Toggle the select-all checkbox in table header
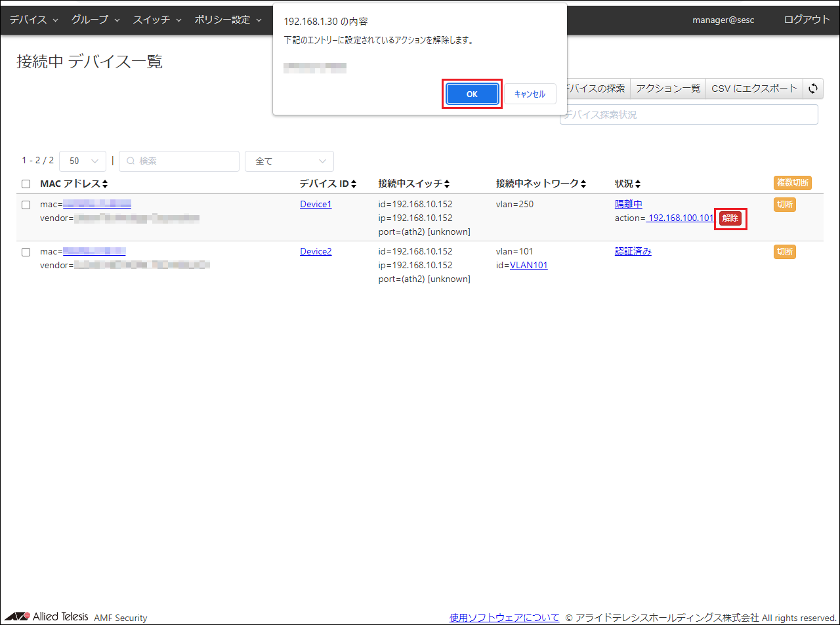The width and height of the screenshot is (840, 625). pyautogui.click(x=26, y=184)
